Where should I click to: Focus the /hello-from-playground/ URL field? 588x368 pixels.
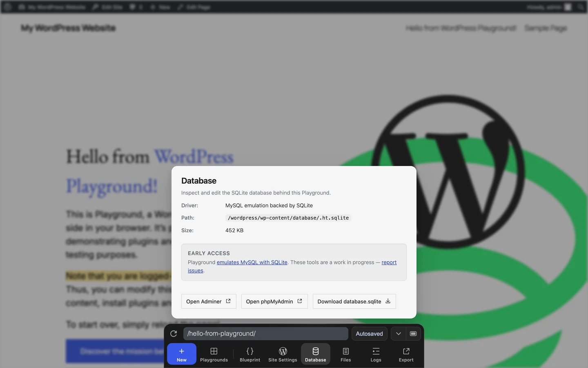pyautogui.click(x=266, y=334)
